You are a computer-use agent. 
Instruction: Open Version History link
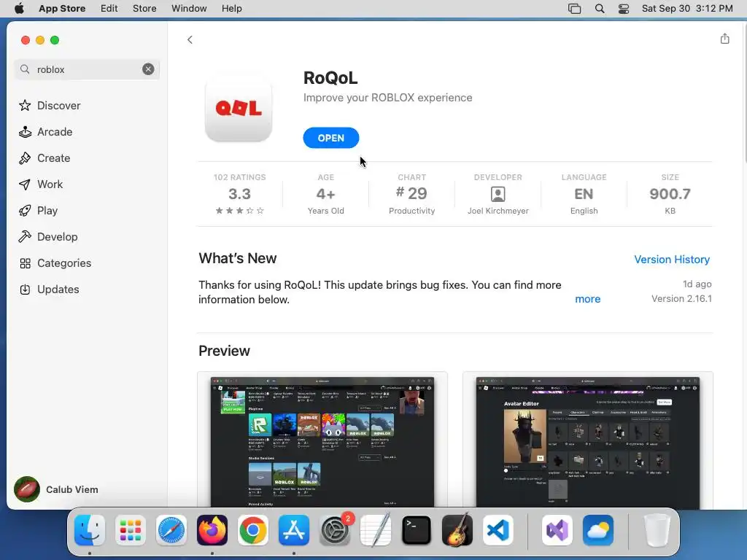click(x=672, y=260)
